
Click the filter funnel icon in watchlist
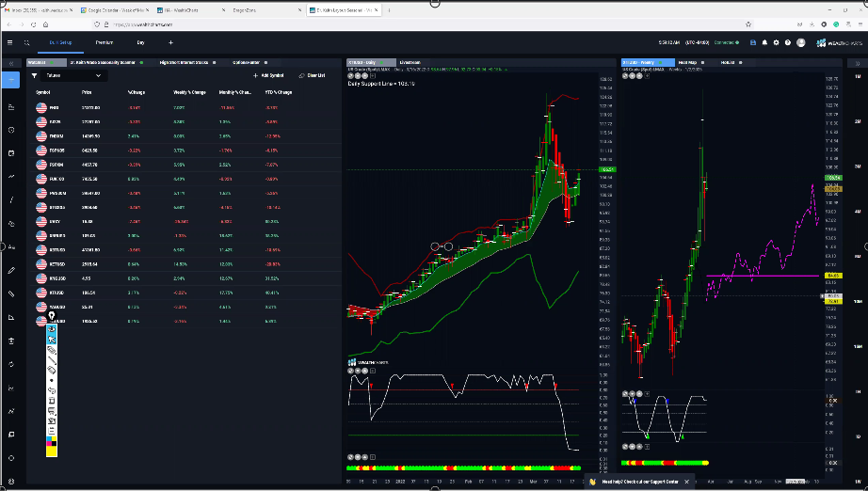(x=34, y=76)
